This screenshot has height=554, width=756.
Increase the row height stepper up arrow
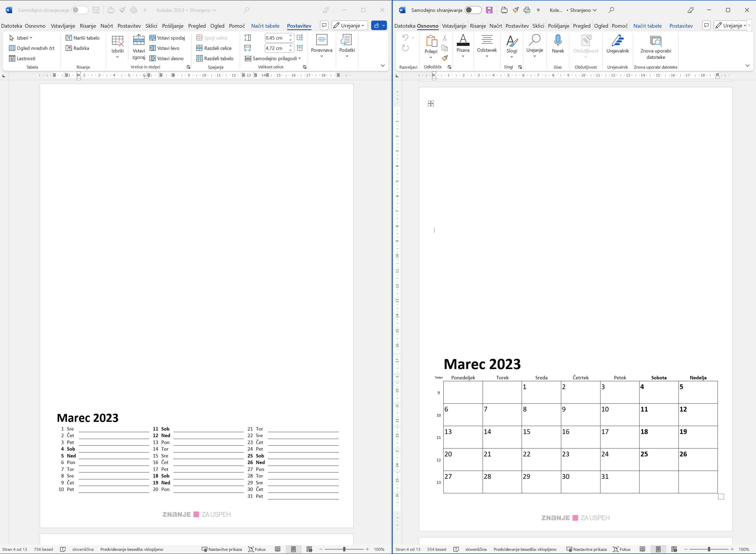coord(290,36)
